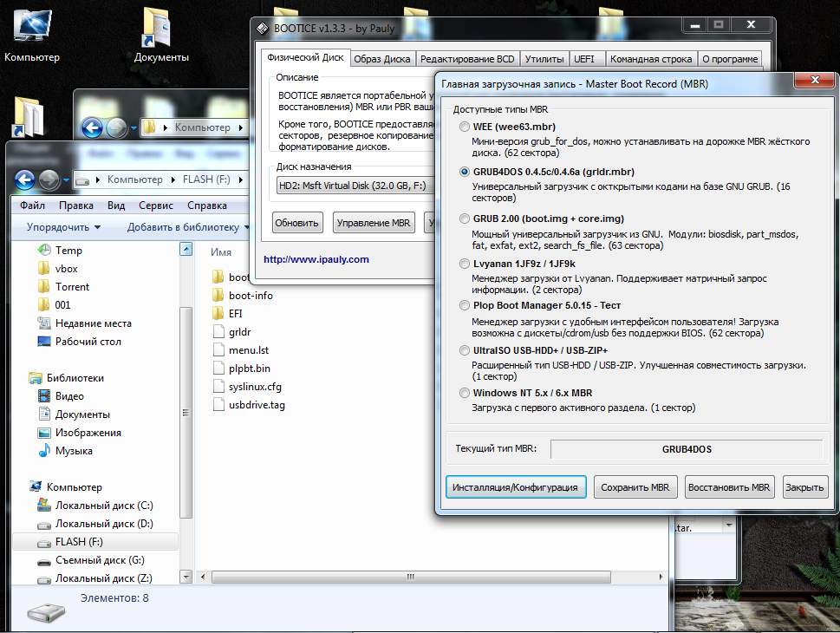Image resolution: width=840 pixels, height=633 pixels.
Task: Expand the Упорядочить dropdown menu
Action: click(x=63, y=227)
